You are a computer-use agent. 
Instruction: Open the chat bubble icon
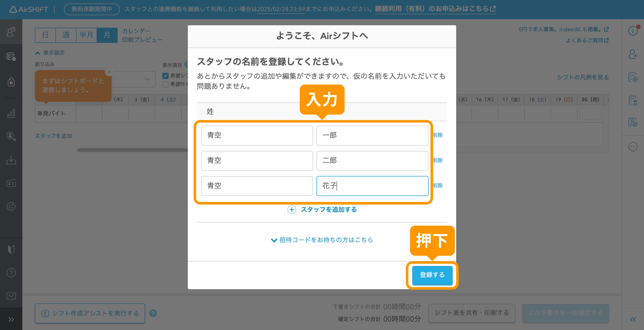point(633,147)
